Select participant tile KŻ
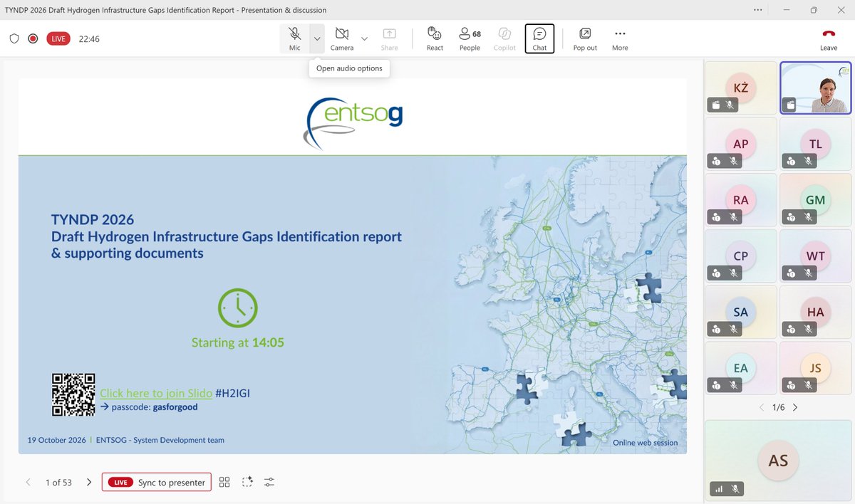This screenshot has height=504, width=855. point(741,88)
